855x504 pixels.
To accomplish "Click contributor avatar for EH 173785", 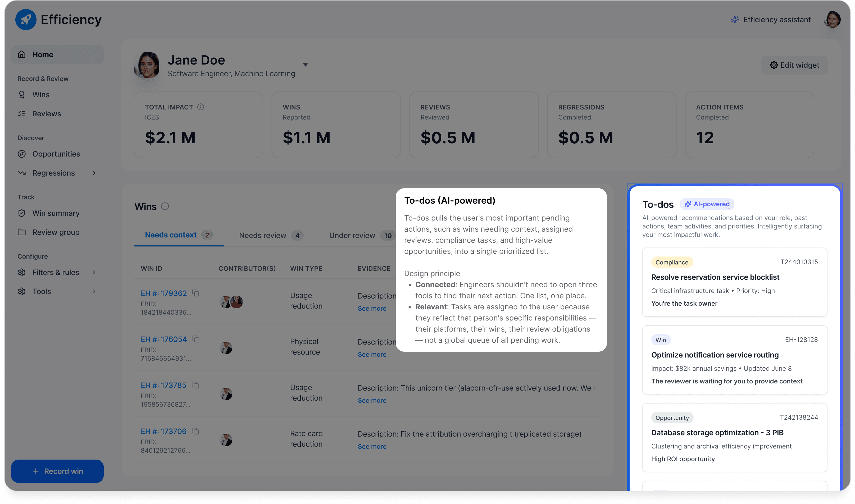I will click(226, 394).
